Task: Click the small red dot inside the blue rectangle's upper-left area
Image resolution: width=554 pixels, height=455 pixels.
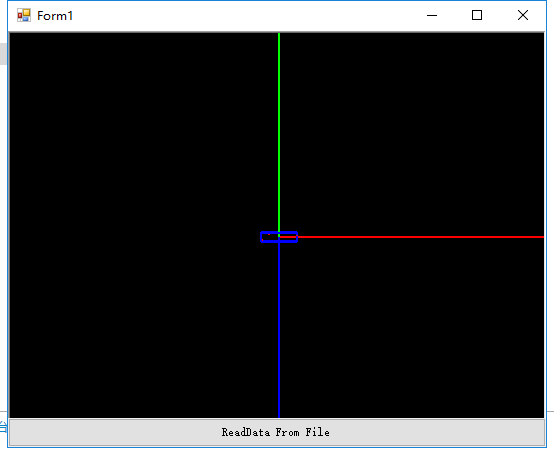Action: tap(269, 234)
